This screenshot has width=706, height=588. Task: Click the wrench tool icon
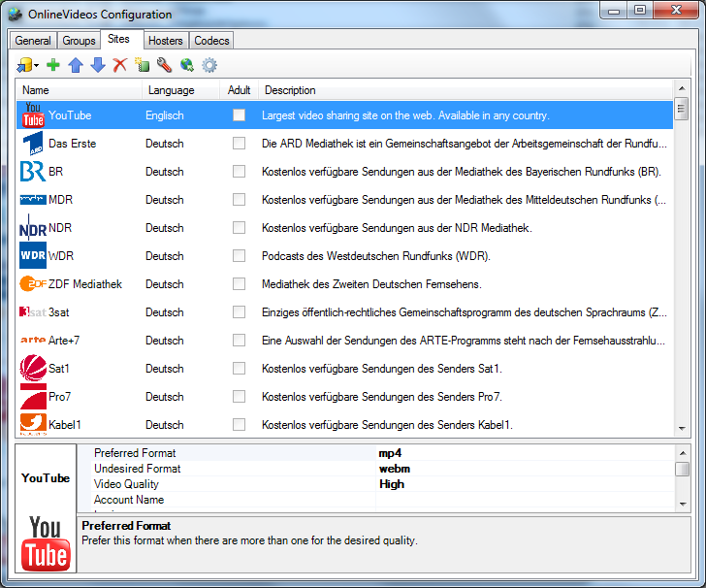(x=164, y=65)
